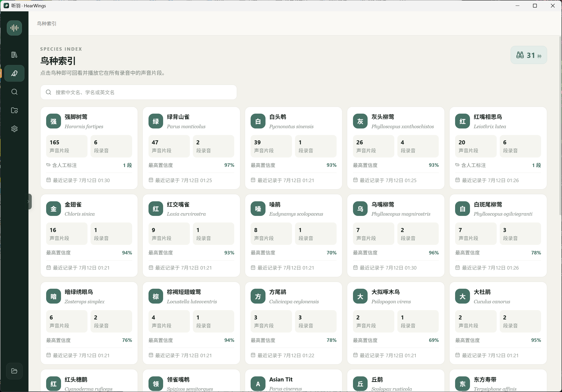Click the 95% confidence value on 大杜鹃
Viewport: 562px width, 392px height.
tap(536, 340)
